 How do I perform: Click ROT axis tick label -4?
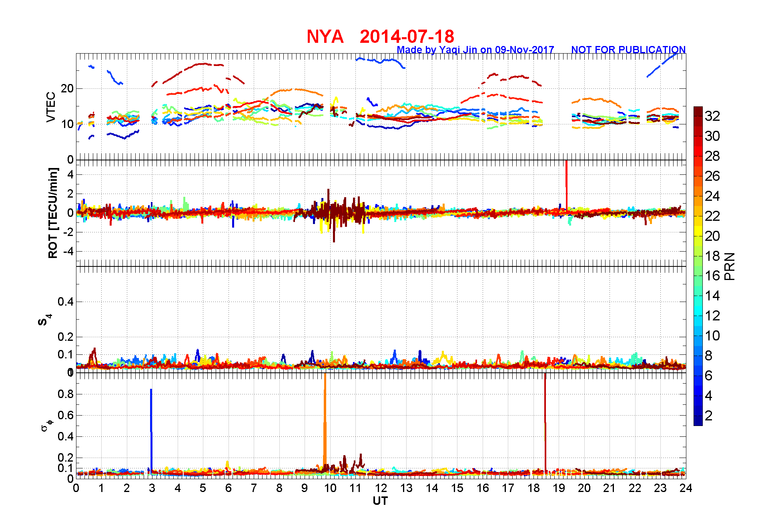click(x=68, y=252)
